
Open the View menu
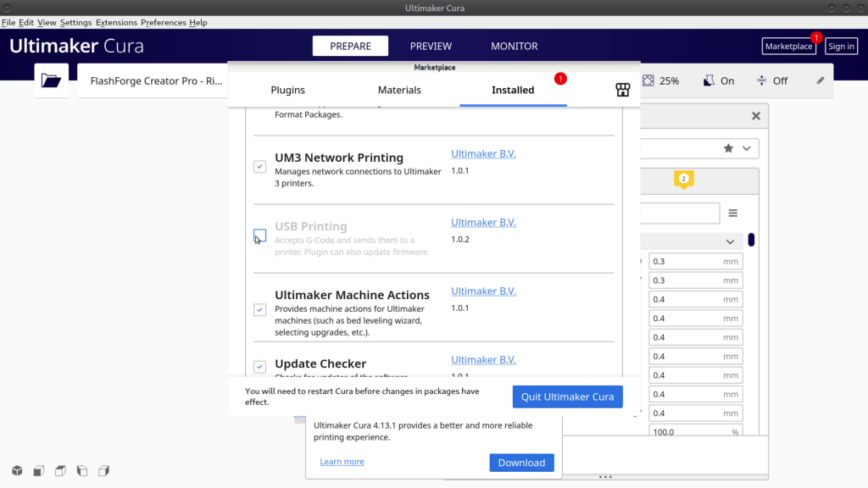click(47, 23)
